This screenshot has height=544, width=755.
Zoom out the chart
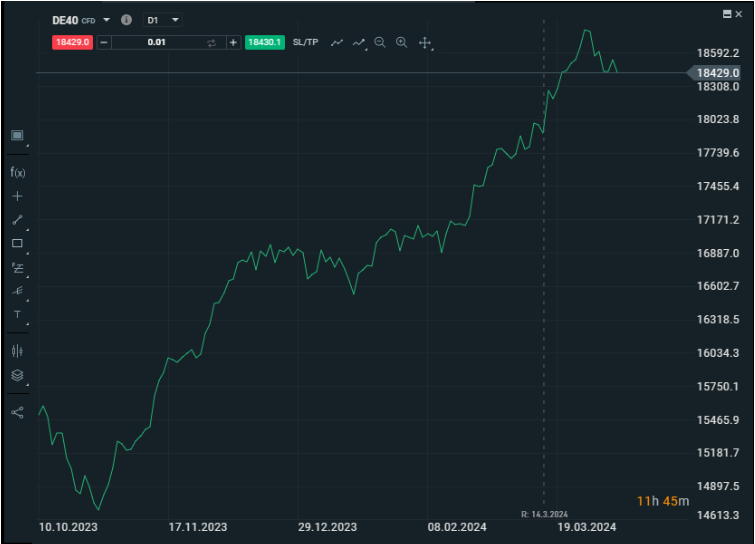click(380, 42)
